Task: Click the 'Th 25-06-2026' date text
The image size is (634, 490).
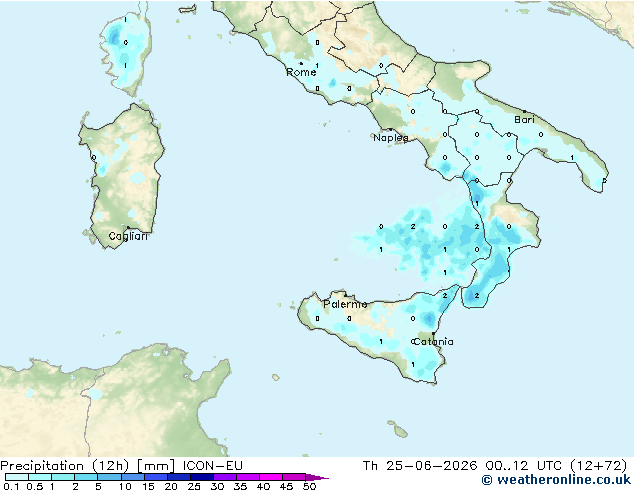Action: (x=420, y=466)
